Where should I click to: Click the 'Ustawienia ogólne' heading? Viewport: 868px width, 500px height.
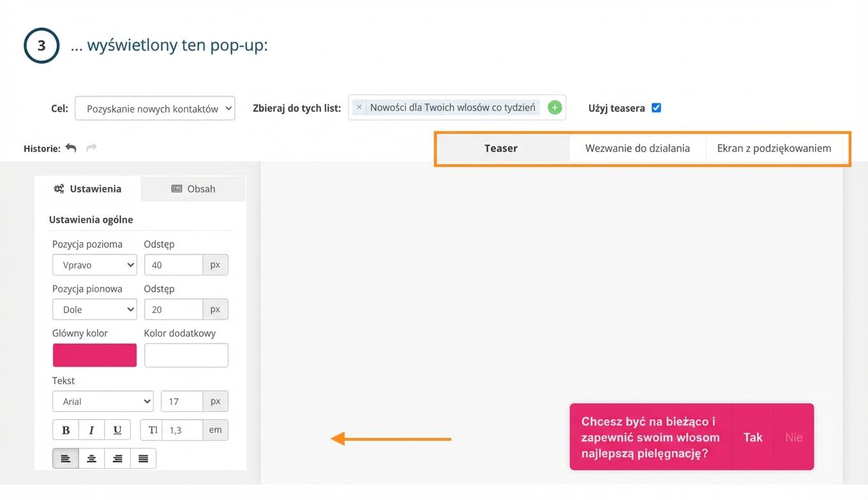91,219
